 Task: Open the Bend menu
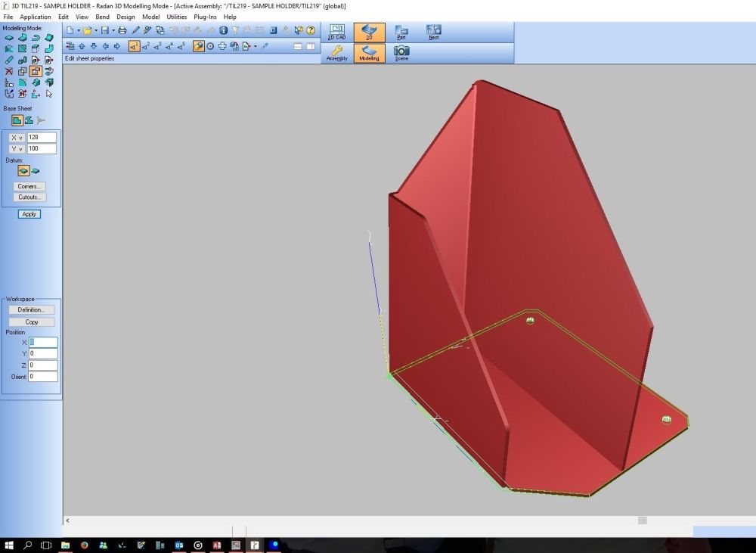102,17
